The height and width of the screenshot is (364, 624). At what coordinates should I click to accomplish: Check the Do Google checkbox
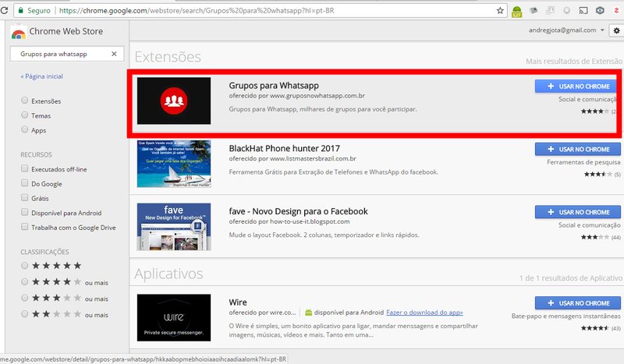(x=25, y=183)
